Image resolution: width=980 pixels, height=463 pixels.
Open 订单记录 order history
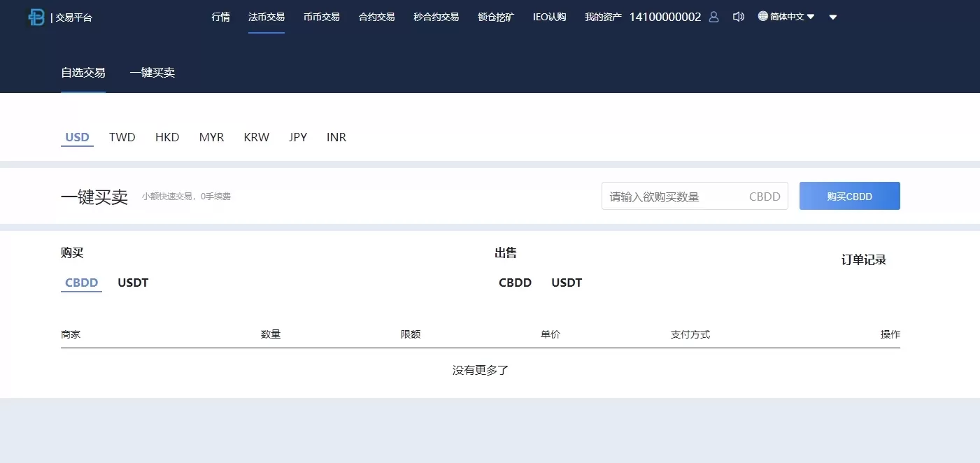(863, 260)
